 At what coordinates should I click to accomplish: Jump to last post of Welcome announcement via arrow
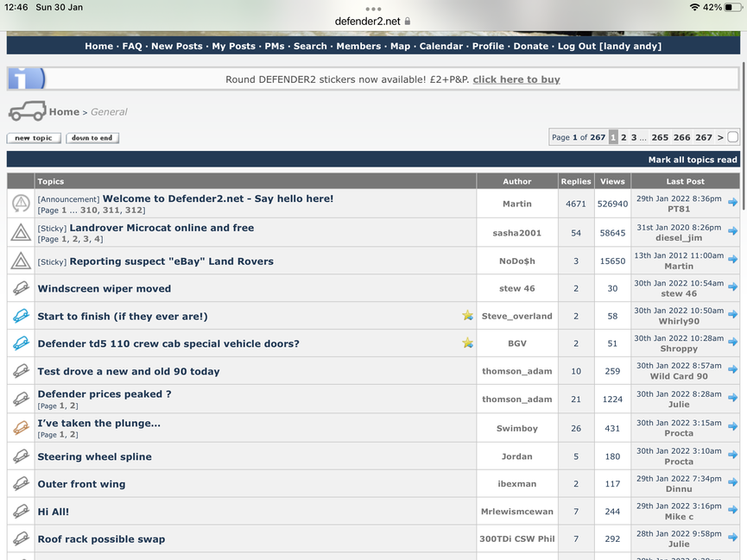(732, 203)
